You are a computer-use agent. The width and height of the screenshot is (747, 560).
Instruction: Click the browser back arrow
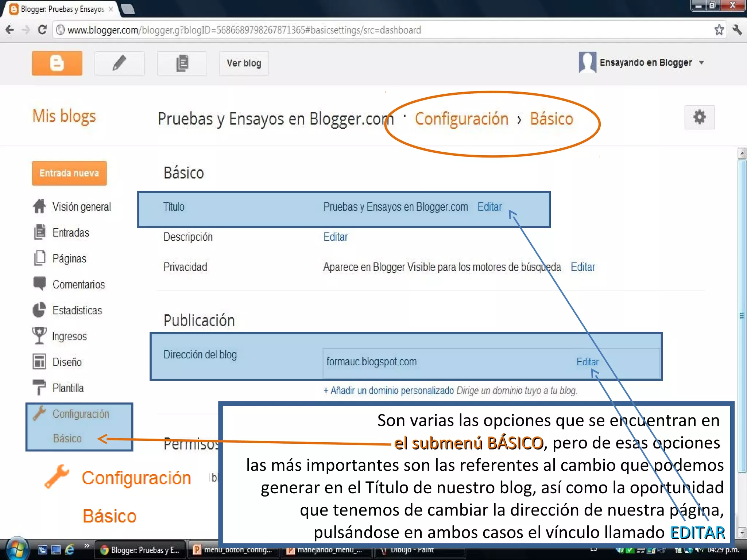click(10, 30)
